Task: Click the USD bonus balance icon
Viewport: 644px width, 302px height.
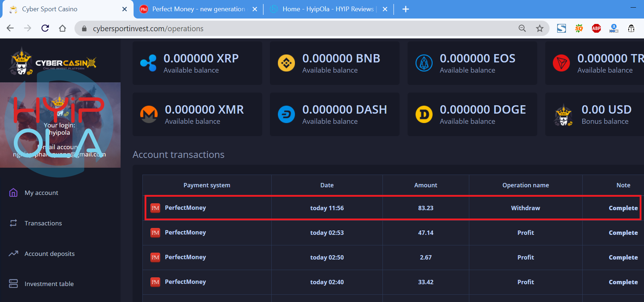Action: [x=563, y=115]
